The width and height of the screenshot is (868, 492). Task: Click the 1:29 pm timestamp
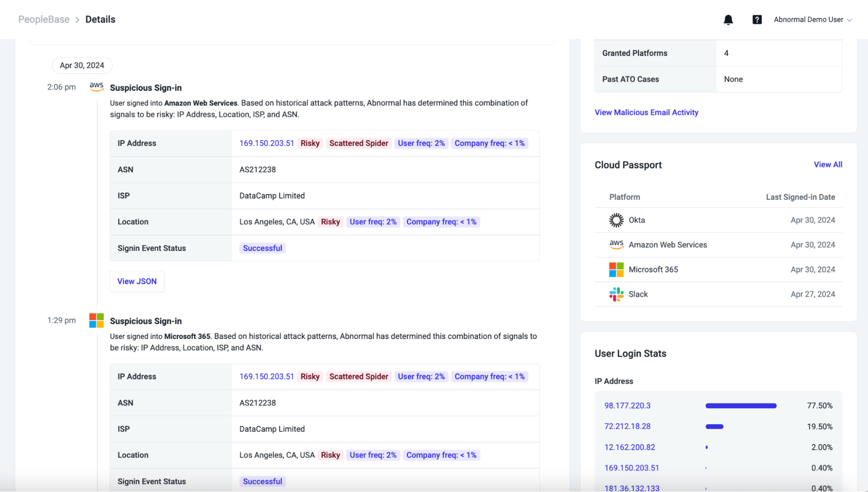(61, 321)
